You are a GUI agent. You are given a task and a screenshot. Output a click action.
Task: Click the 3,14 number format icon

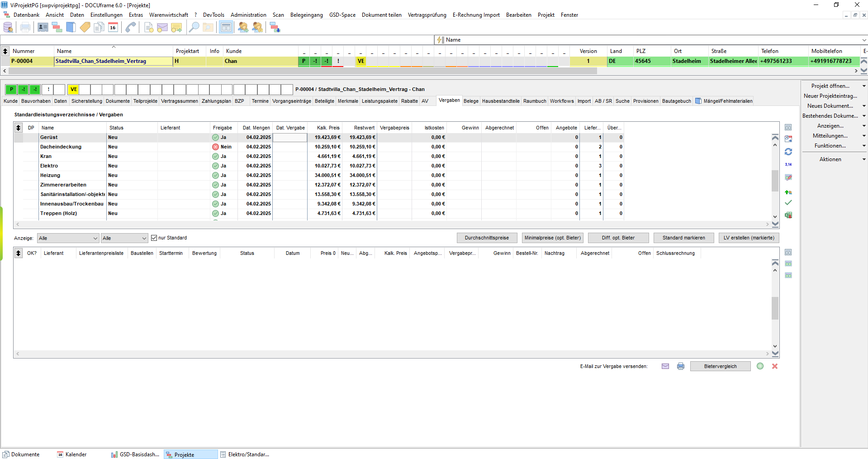pyautogui.click(x=788, y=164)
